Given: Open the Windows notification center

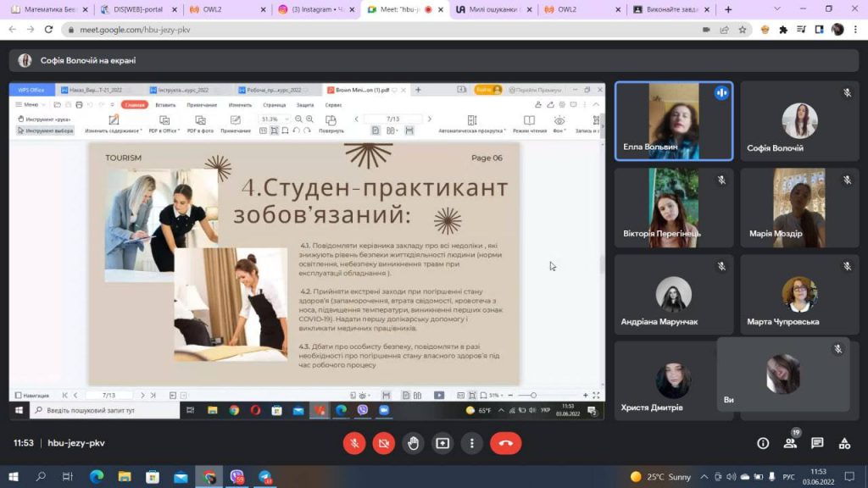Looking at the screenshot, I should click(x=849, y=477).
